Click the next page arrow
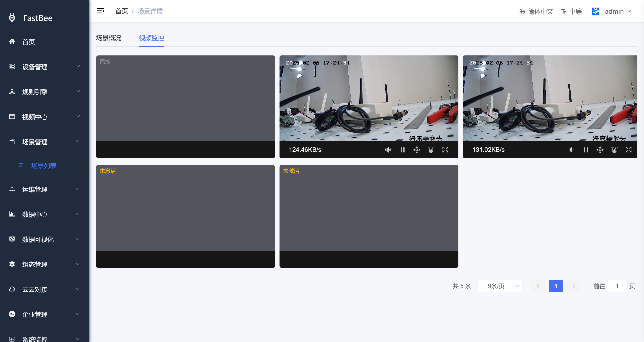This screenshot has height=342, width=644. tap(574, 286)
